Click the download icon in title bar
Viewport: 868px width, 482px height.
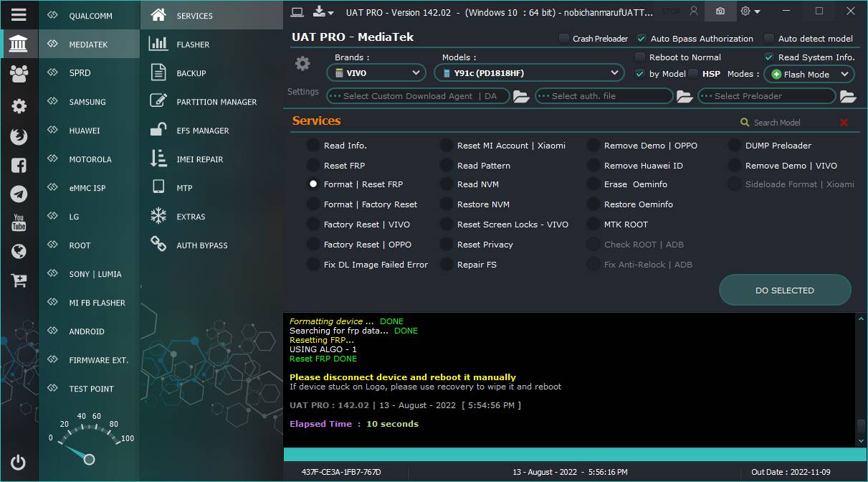pos(323,11)
